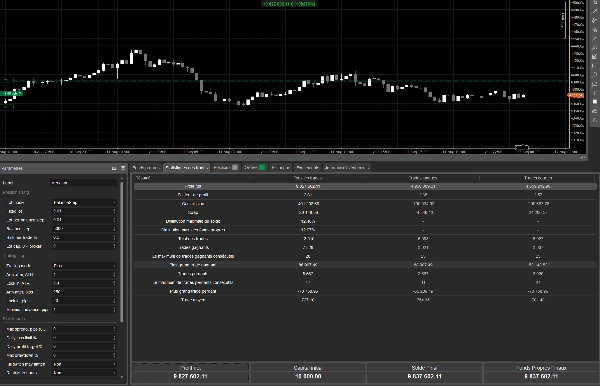Image resolution: width=600 pixels, height=386 pixels.
Task: Click the "Profit net" 9 027 602.11 summary box
Action: coord(190,372)
